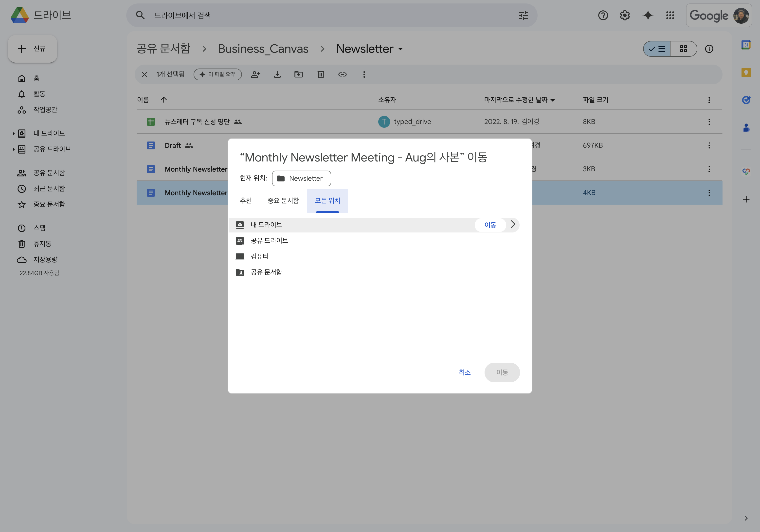Move selected file to trash
760x532 pixels.
tap(321, 74)
